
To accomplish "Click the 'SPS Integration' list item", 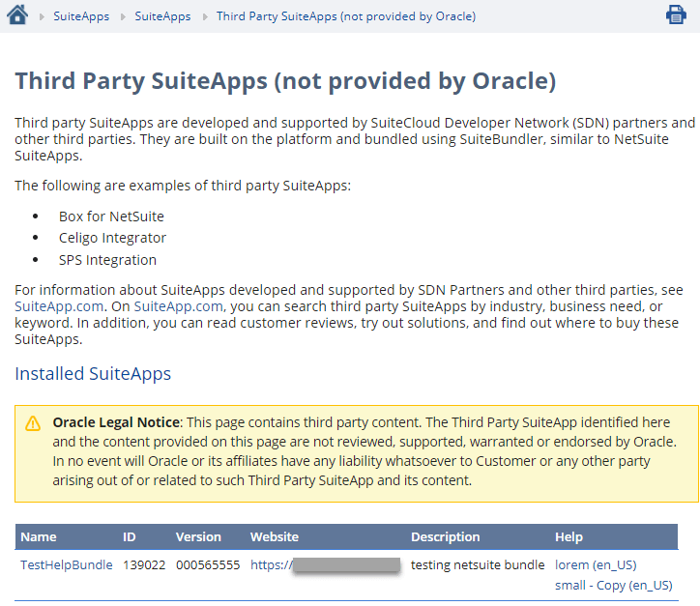I will pyautogui.click(x=107, y=260).
